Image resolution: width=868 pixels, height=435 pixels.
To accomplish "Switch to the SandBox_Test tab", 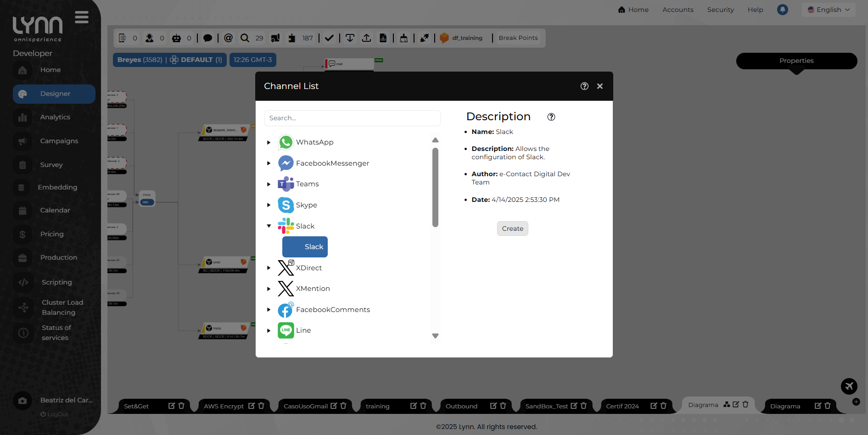I will pyautogui.click(x=546, y=406).
